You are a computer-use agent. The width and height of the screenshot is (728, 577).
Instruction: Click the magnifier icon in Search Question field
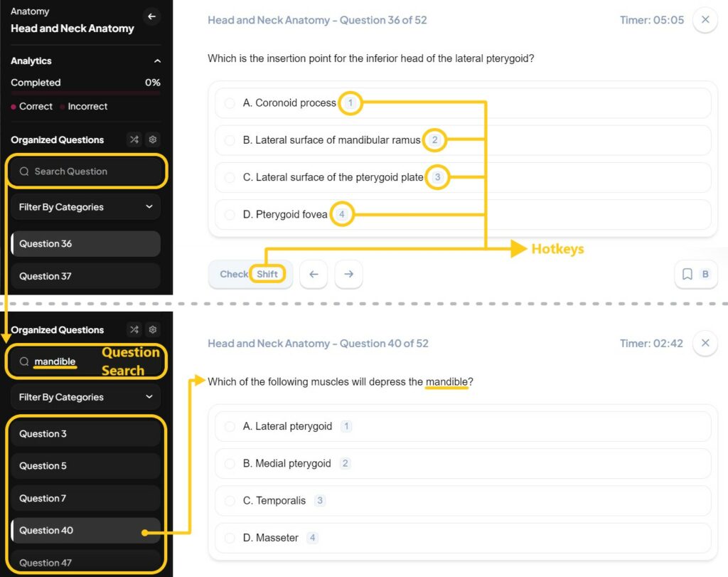[25, 171]
